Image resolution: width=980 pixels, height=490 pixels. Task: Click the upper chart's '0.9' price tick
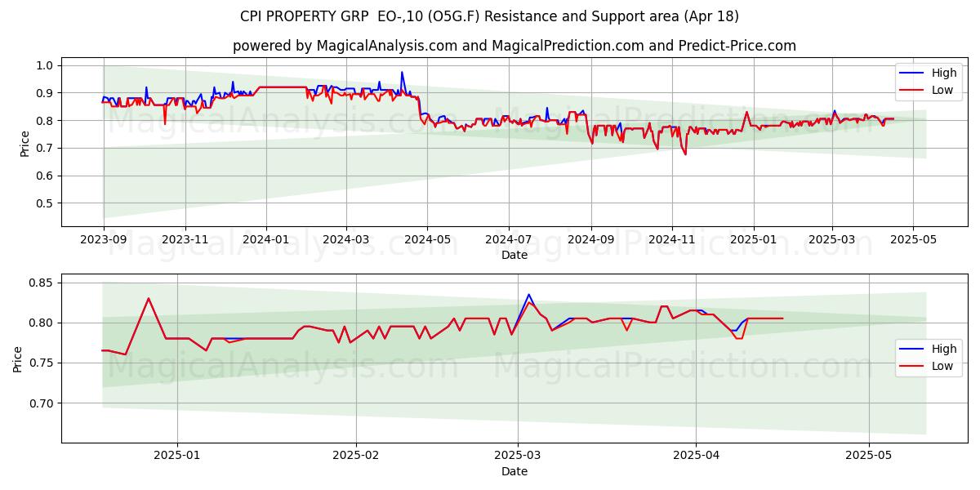45,93
